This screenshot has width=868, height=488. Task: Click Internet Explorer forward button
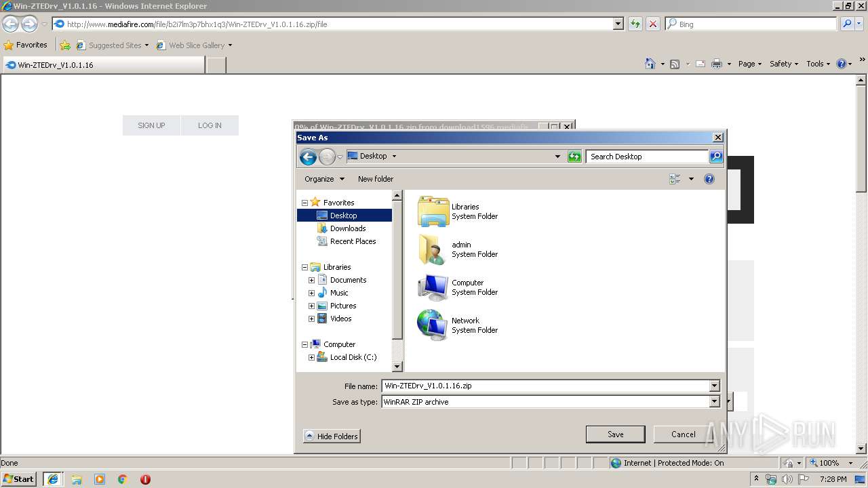tap(29, 24)
